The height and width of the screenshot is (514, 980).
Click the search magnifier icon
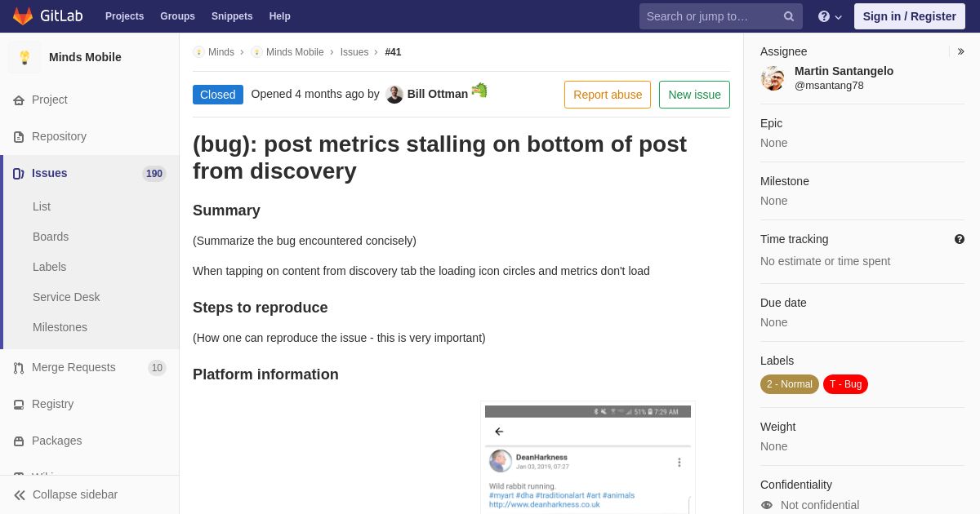[789, 16]
